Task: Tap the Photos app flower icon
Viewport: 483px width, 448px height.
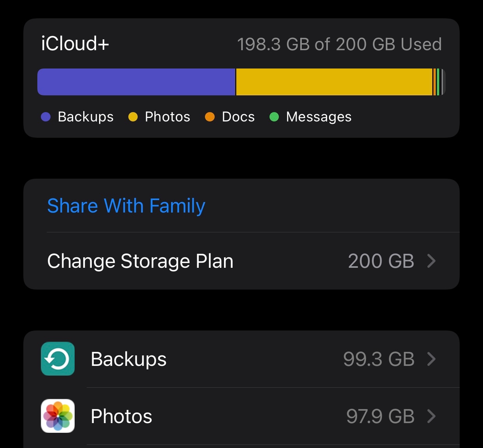Action: coord(58,416)
